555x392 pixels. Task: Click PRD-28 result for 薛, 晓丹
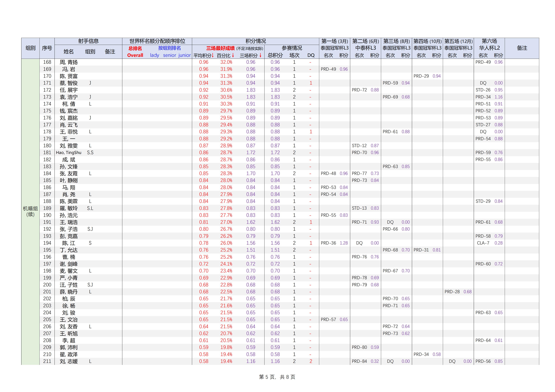coord(452,292)
